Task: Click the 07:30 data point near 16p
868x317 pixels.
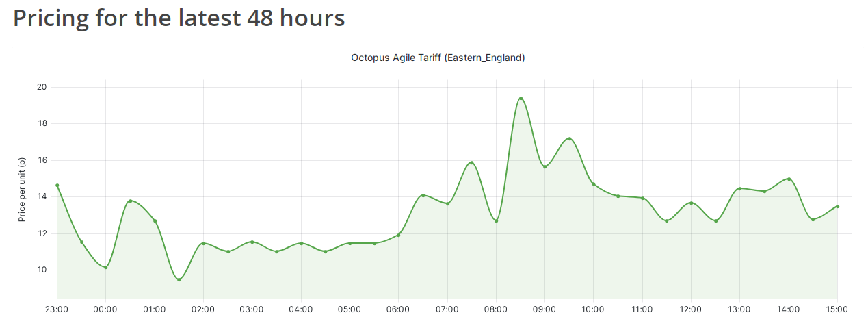Action: [472, 163]
